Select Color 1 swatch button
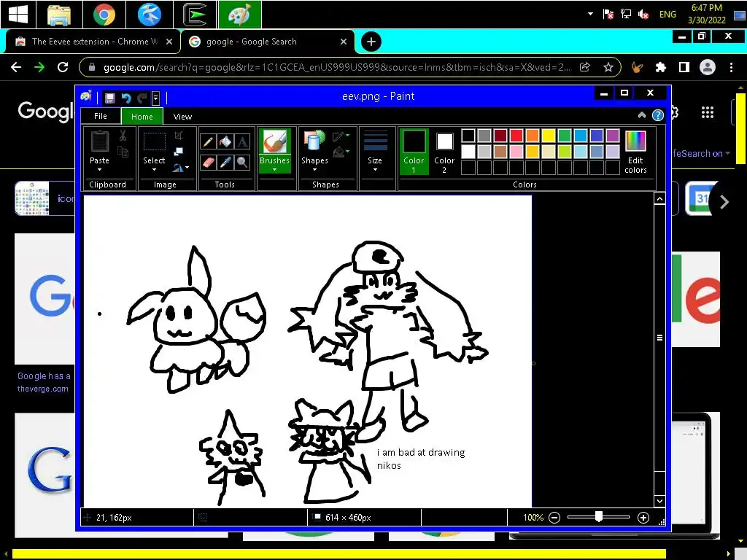This screenshot has height=560, width=747. [x=414, y=152]
